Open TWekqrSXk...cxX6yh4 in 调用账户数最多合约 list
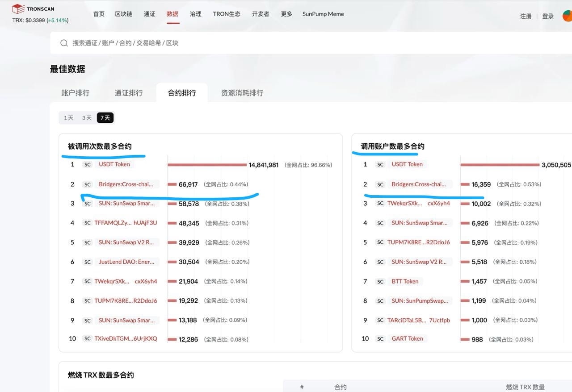This screenshot has width=572, height=392. click(419, 204)
